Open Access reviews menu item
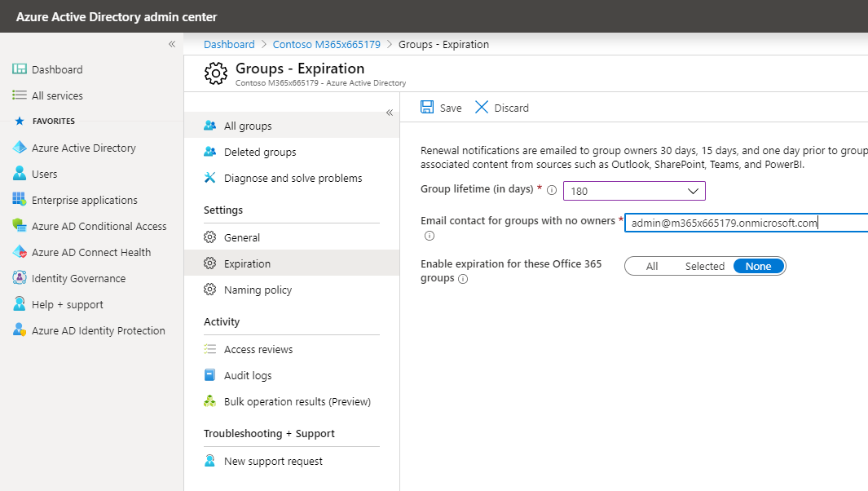Viewport: 868px width, 491px height. 292,349
